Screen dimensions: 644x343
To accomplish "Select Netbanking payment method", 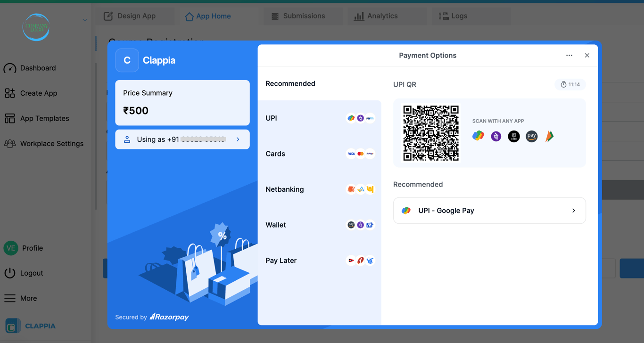I will click(x=320, y=189).
